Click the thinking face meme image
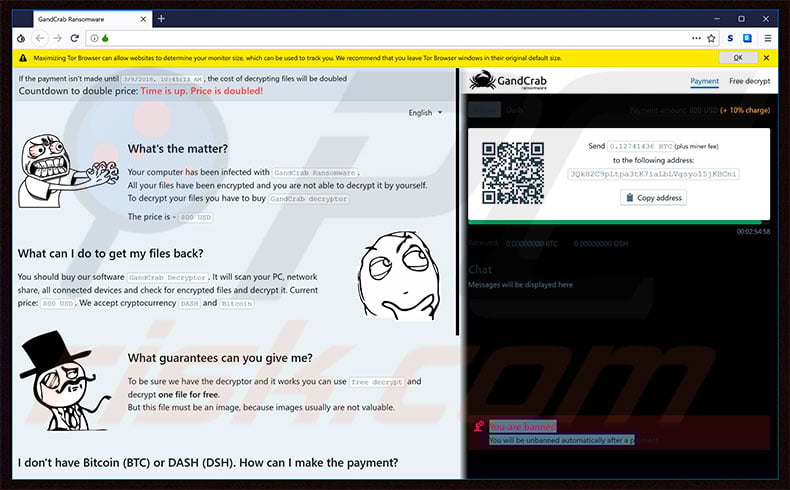 (x=399, y=275)
